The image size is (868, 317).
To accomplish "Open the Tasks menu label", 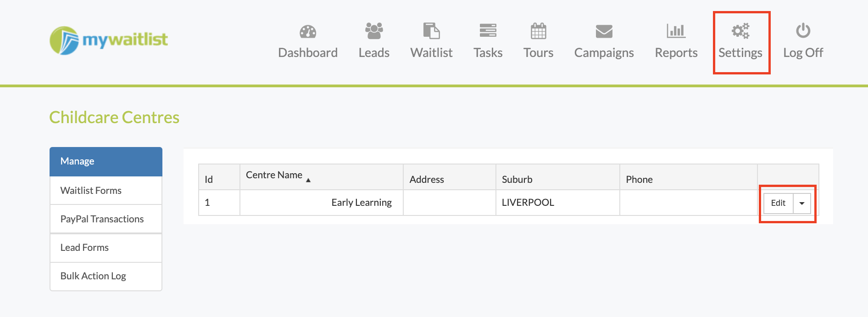I will point(488,53).
